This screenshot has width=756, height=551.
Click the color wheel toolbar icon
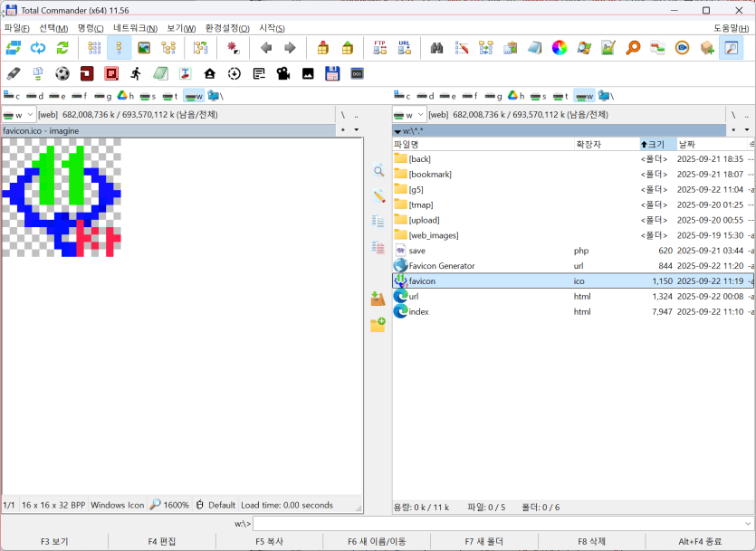[560, 48]
